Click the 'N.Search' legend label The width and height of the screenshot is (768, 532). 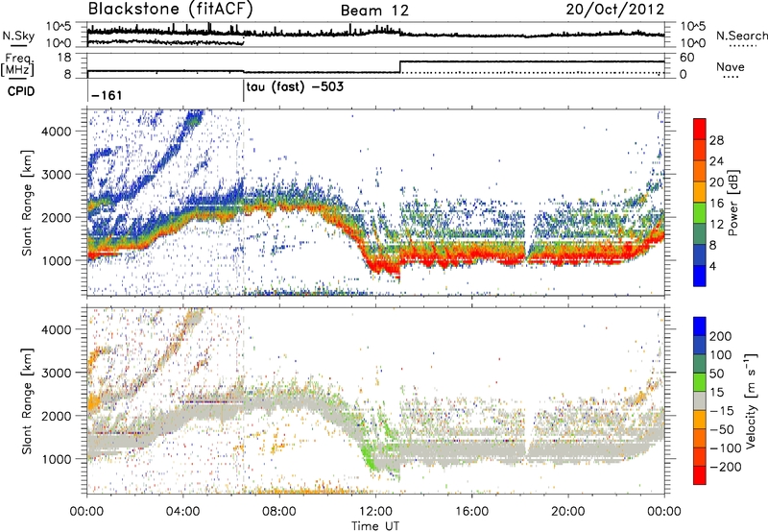[742, 36]
